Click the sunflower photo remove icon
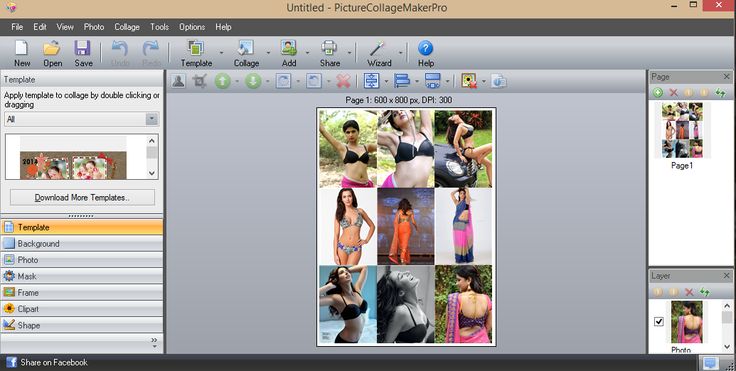The image size is (736, 371). pyautogui.click(x=468, y=81)
